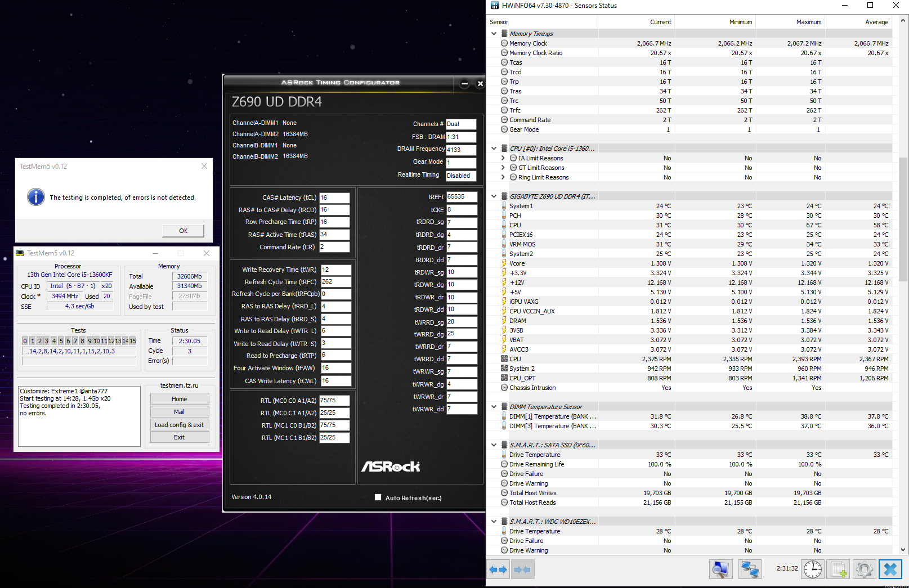Click the GIGABYTE Z690 UD DDR4 group icon
Image resolution: width=909 pixels, height=588 pixels.
tap(504, 196)
